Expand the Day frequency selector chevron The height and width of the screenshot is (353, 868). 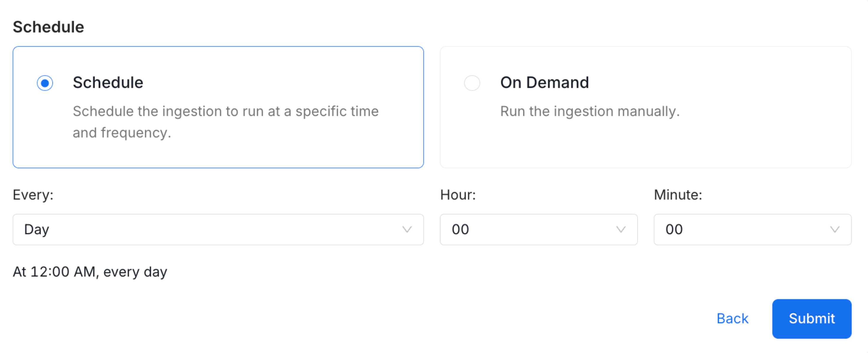point(407,230)
